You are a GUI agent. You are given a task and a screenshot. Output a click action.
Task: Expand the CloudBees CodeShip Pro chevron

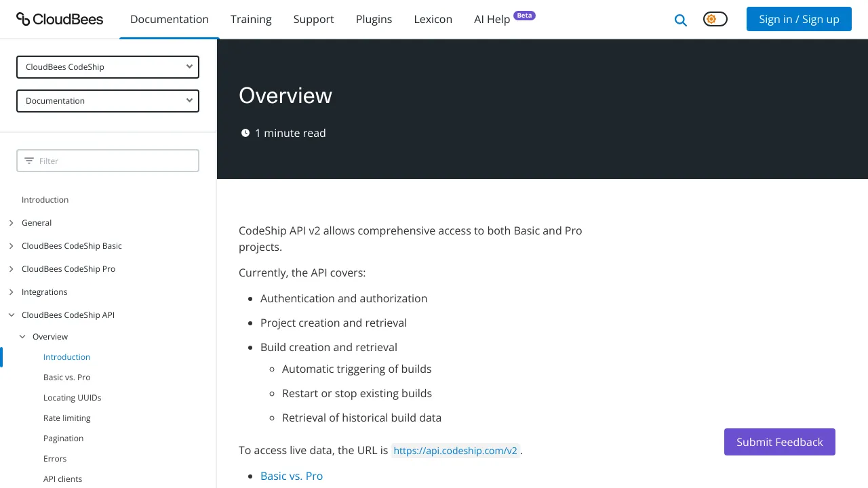[11, 269]
